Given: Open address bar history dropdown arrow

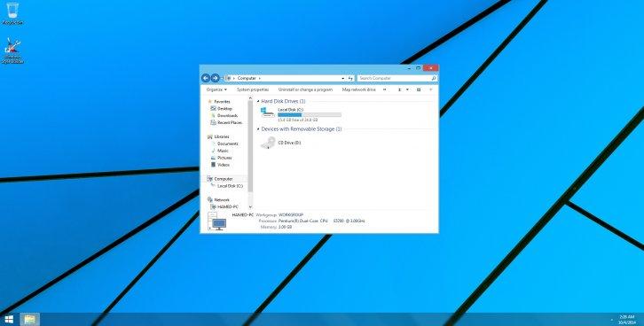Looking at the screenshot, I should click(x=343, y=78).
